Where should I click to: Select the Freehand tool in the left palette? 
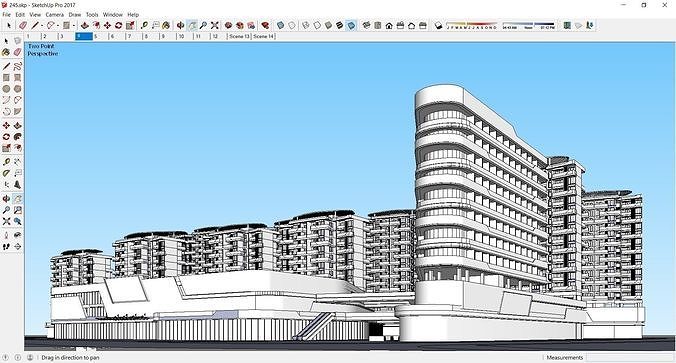click(17, 66)
